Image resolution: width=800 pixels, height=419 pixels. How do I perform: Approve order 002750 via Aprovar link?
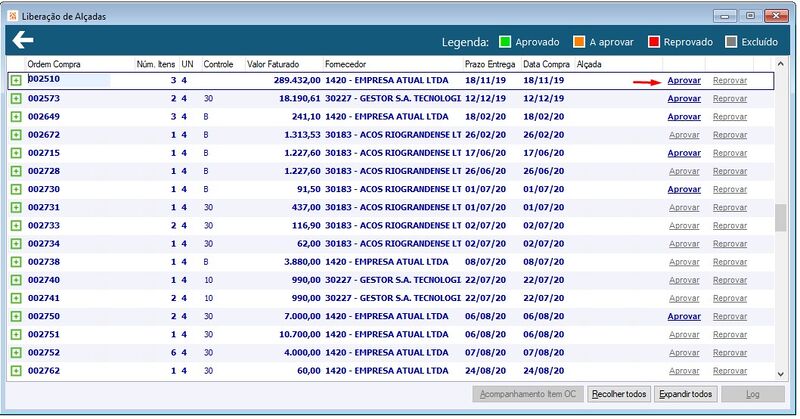pos(684,316)
